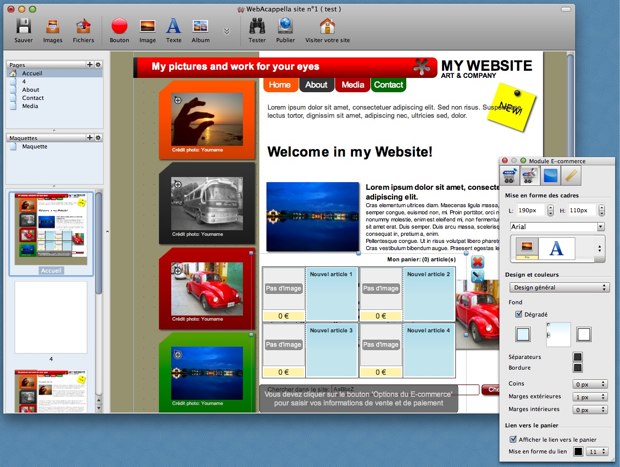The height and width of the screenshot is (467, 620).
Task: Open the Images library toolbar icon
Action: pyautogui.click(x=53, y=26)
